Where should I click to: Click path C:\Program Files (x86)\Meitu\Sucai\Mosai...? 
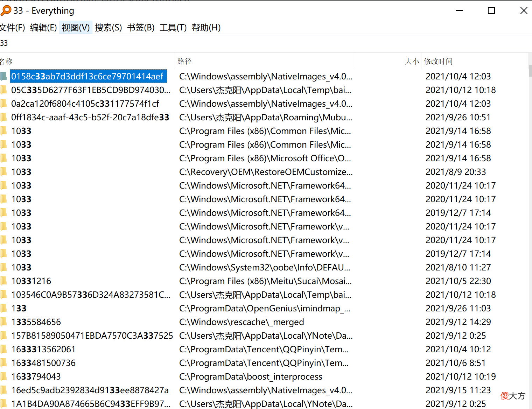pyautogui.click(x=265, y=281)
